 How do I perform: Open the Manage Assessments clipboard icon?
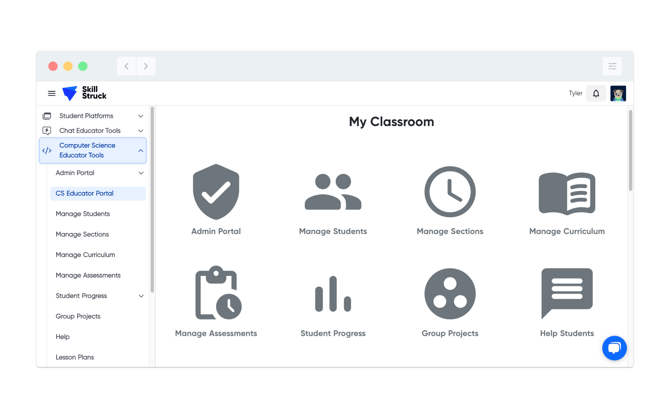pos(216,294)
